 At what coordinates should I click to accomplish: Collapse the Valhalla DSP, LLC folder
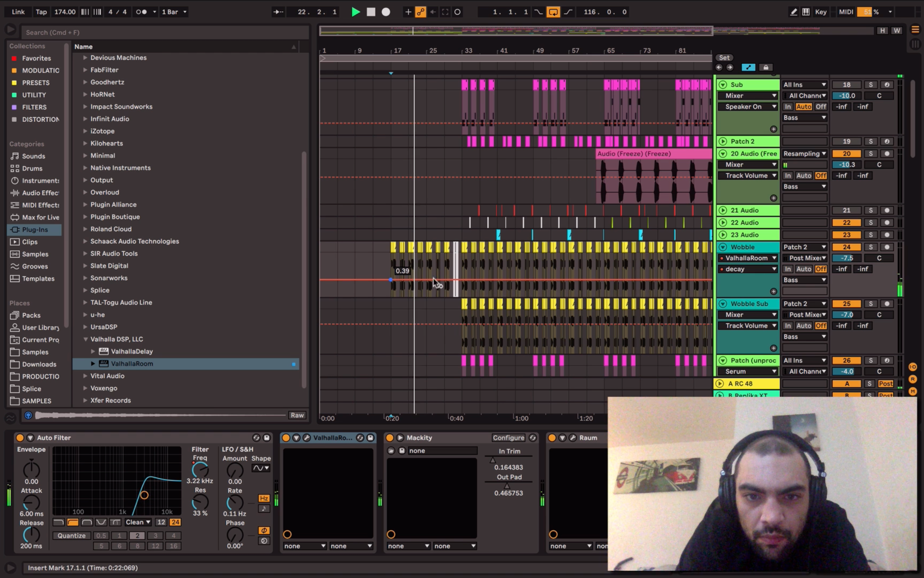pyautogui.click(x=85, y=339)
